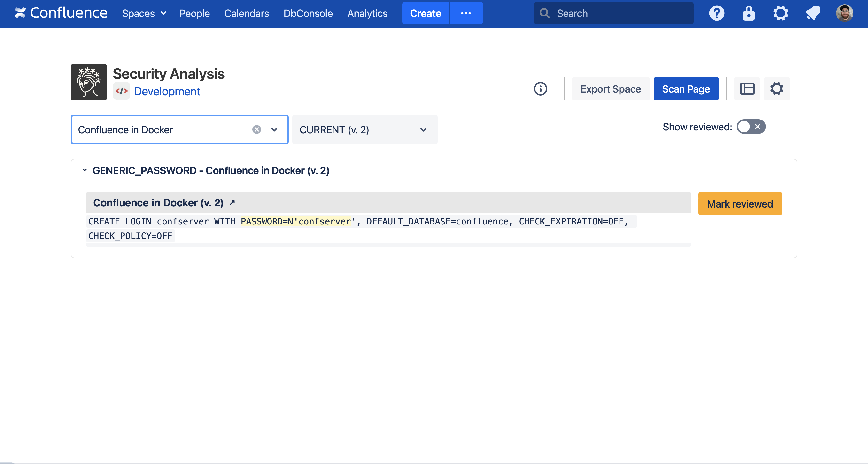Open the user profile avatar menu
Image resolution: width=868 pixels, height=464 pixels.
845,14
